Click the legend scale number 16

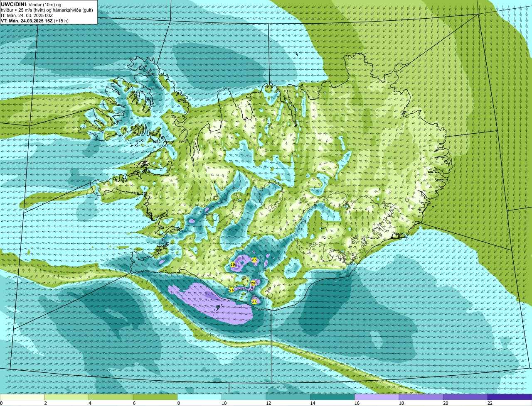[x=357, y=403]
